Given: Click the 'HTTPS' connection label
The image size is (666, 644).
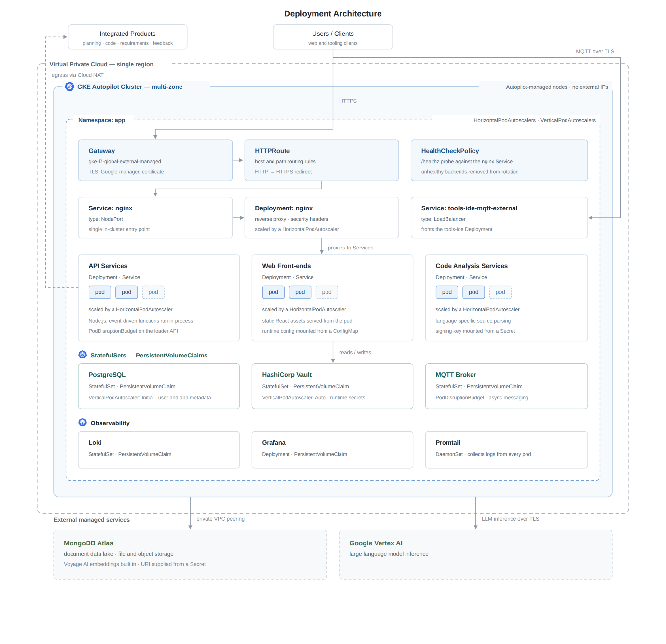Looking at the screenshot, I should (x=348, y=101).
